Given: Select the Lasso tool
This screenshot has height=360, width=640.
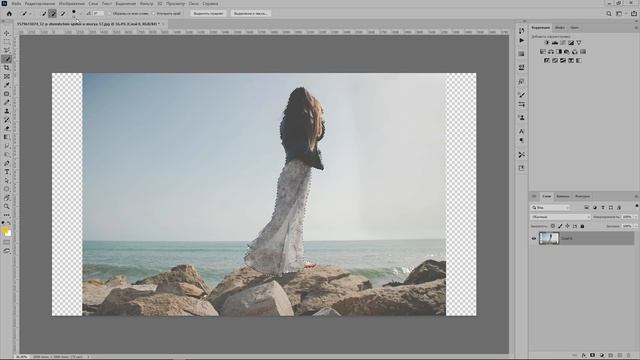Looking at the screenshot, I should tap(7, 50).
